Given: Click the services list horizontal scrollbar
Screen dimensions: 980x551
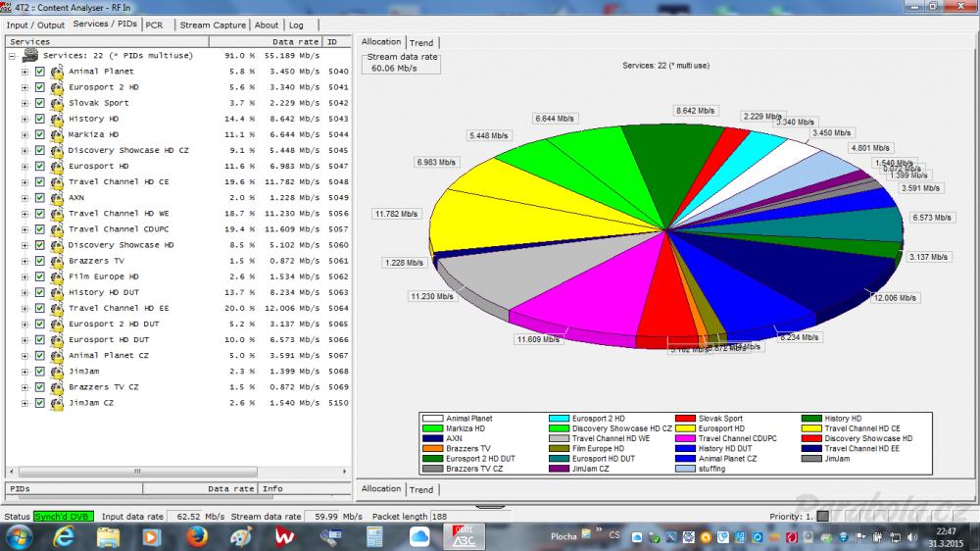Looking at the screenshot, I should (178, 472).
